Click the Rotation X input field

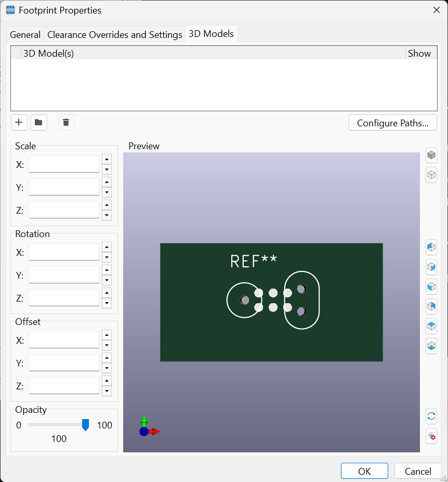point(64,252)
